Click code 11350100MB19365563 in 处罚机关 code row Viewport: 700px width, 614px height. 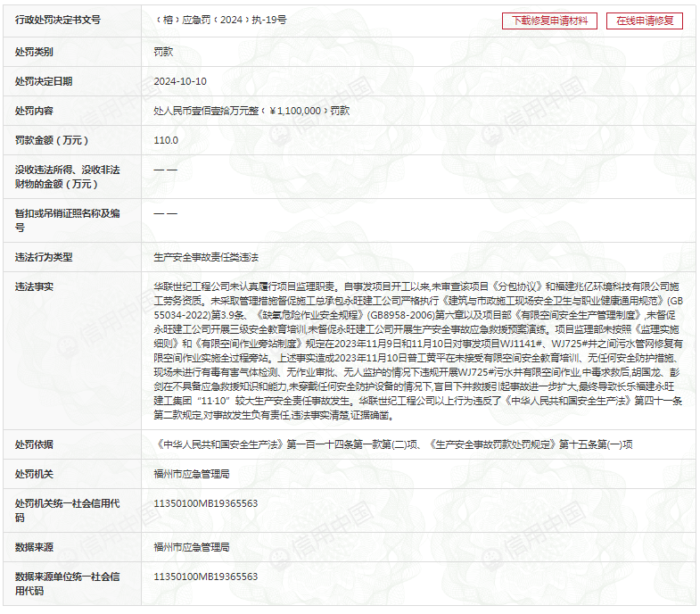pyautogui.click(x=206, y=503)
